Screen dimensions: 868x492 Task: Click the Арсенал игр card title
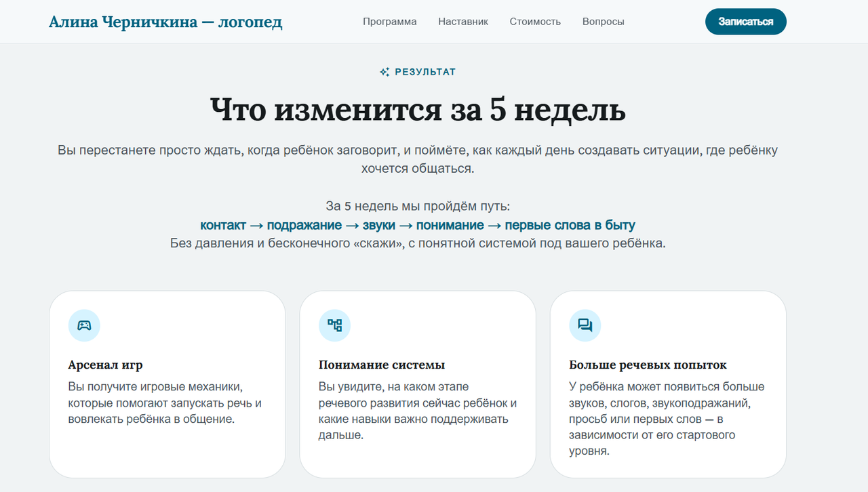click(x=106, y=365)
